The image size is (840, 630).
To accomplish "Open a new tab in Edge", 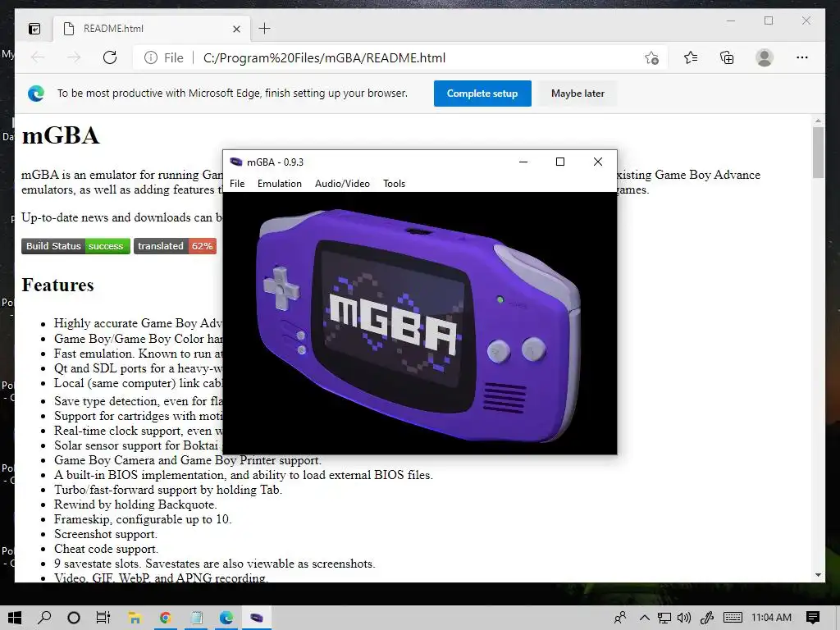I will 264,29.
